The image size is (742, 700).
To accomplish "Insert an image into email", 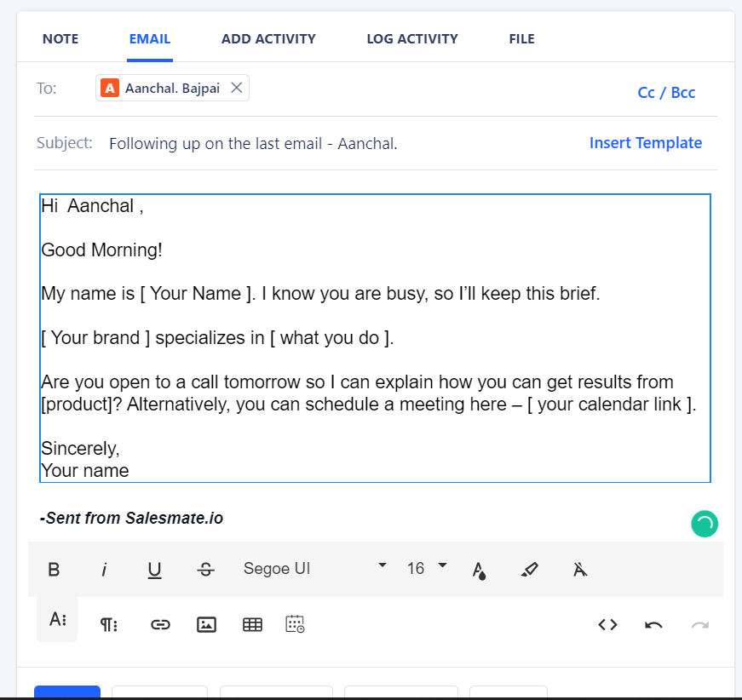I will click(206, 624).
